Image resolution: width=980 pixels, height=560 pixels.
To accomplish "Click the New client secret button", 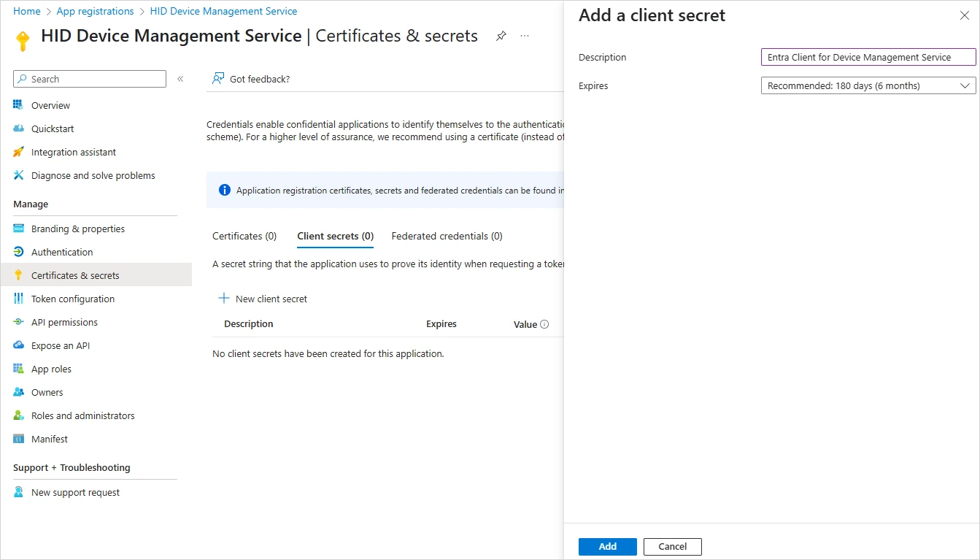I will 263,299.
